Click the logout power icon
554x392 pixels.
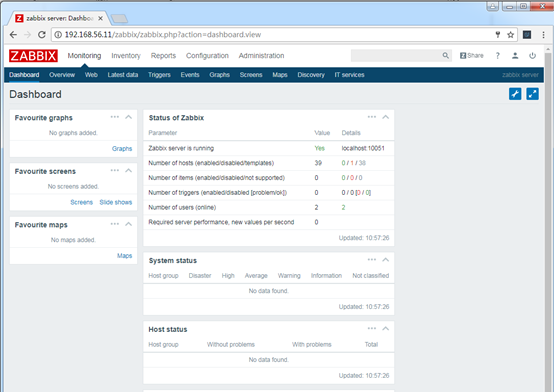pyautogui.click(x=532, y=55)
